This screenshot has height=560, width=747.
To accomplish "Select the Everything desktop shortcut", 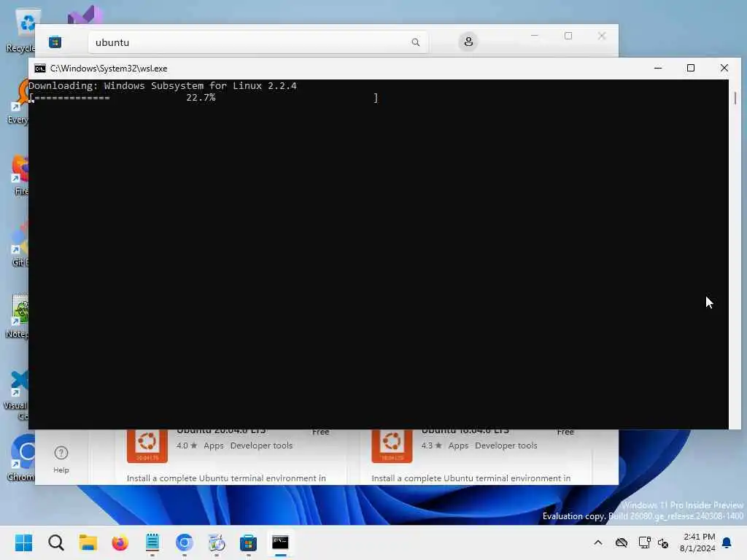I will (x=18, y=102).
